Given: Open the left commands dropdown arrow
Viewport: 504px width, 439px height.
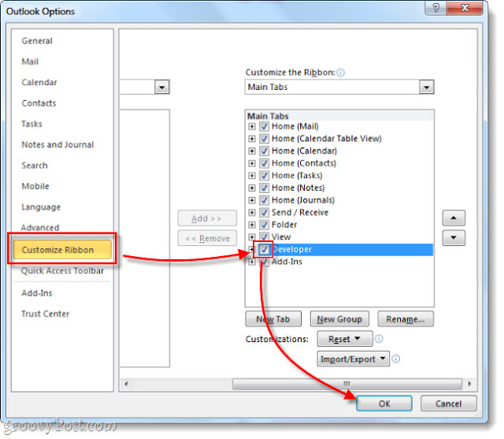Looking at the screenshot, I should (164, 88).
